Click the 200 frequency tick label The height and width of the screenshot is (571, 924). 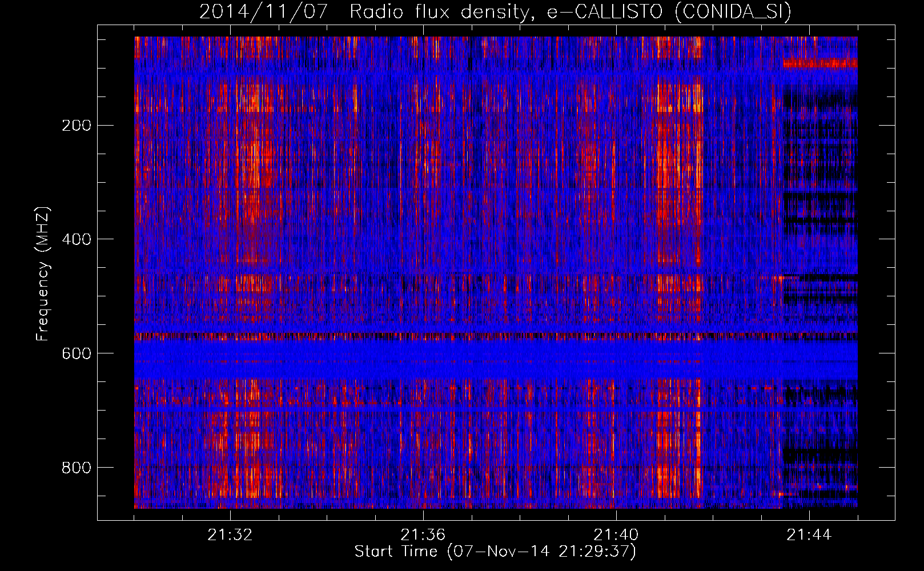[x=77, y=125]
